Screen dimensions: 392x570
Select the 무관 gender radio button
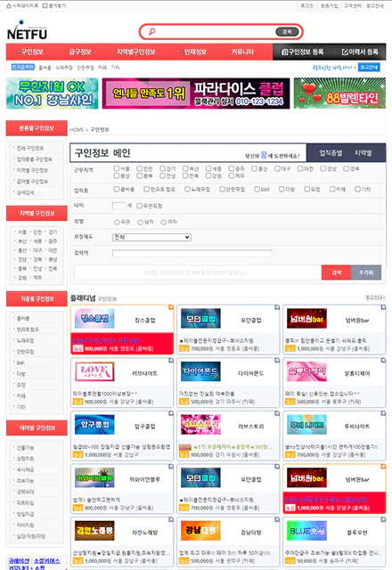(117, 222)
